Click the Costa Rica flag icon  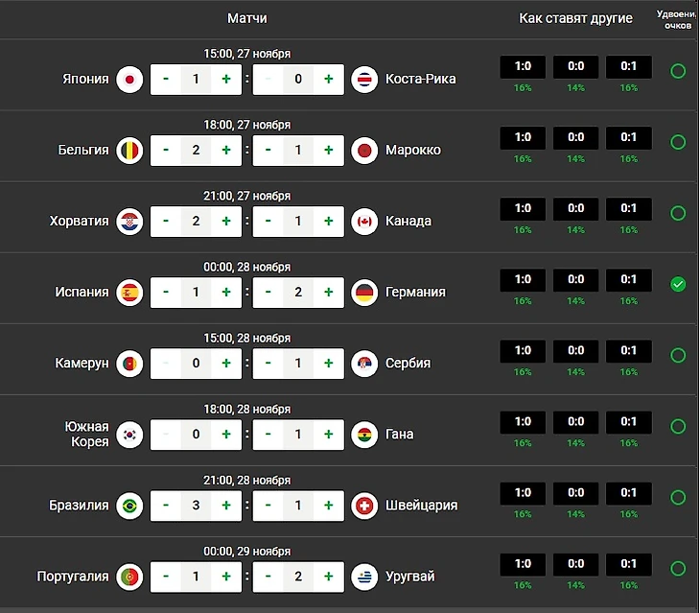[x=363, y=79]
